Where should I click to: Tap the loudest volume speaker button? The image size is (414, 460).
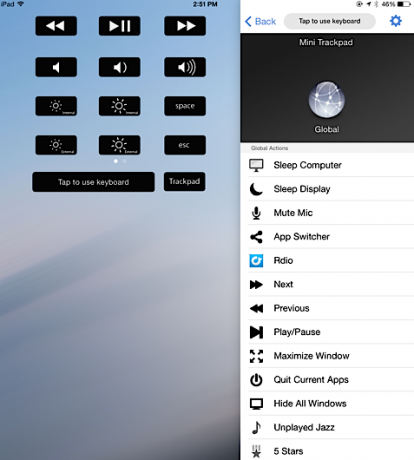point(185,67)
